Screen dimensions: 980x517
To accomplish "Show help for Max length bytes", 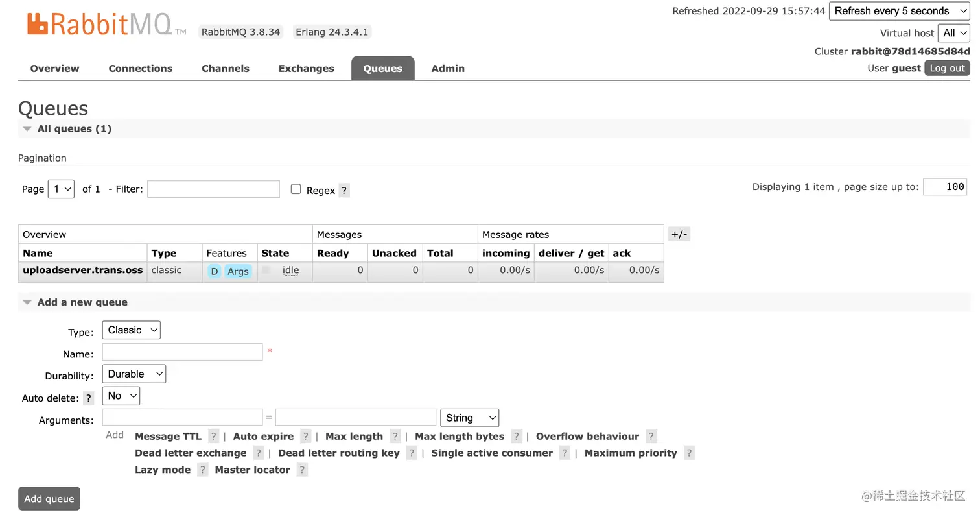I will 516,437.
